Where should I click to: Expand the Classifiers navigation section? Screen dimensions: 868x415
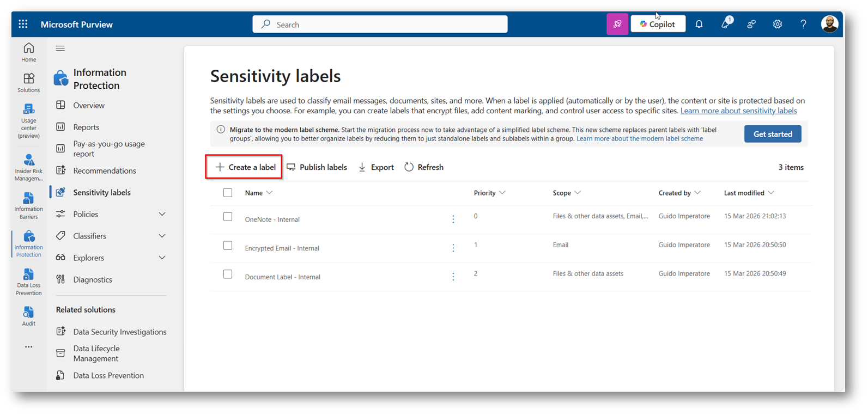[x=162, y=236]
